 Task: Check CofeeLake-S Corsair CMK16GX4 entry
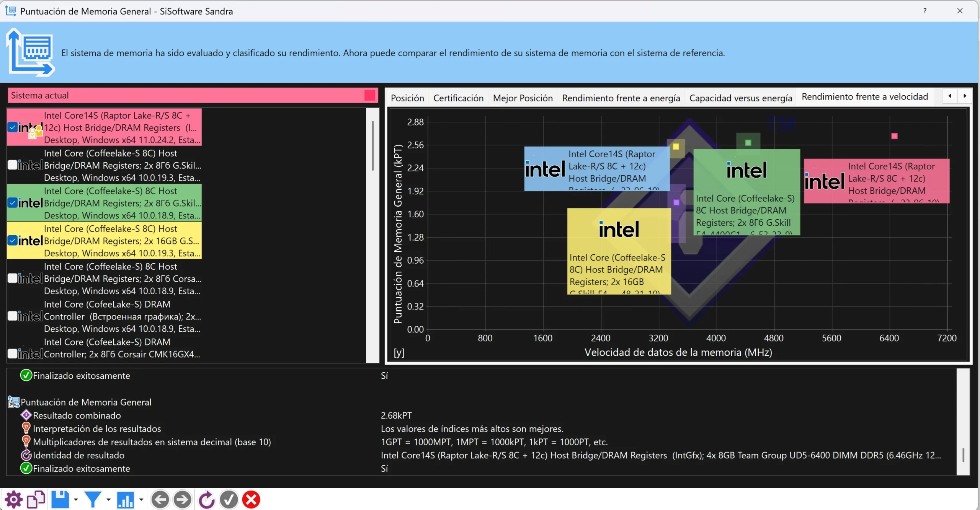(12, 354)
